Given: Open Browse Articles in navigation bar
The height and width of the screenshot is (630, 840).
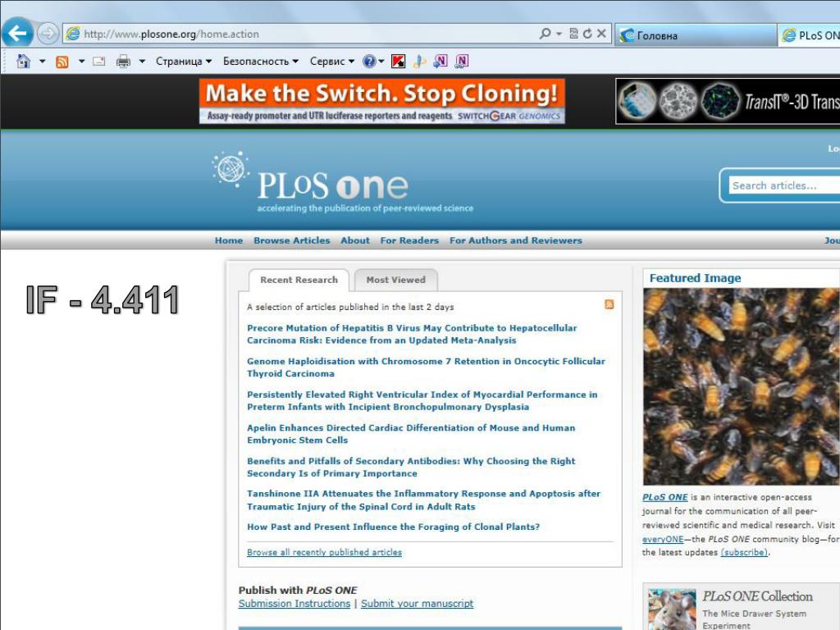Looking at the screenshot, I should 292,240.
